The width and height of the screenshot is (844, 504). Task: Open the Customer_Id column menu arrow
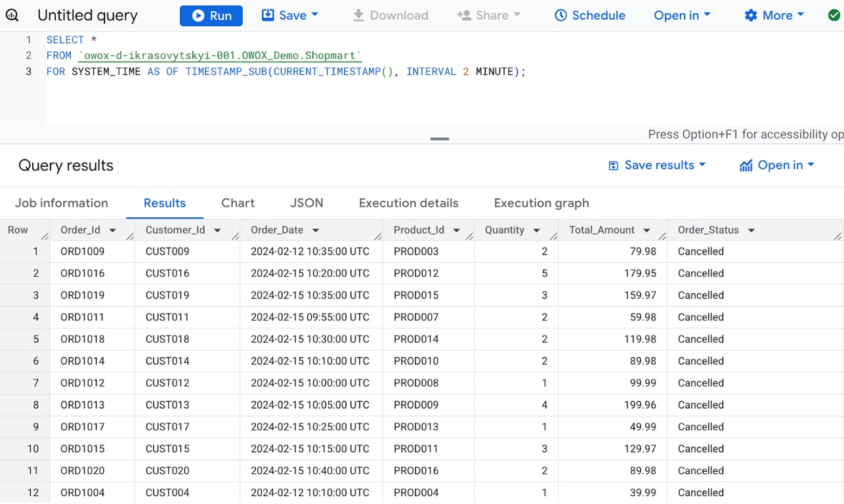pos(217,230)
